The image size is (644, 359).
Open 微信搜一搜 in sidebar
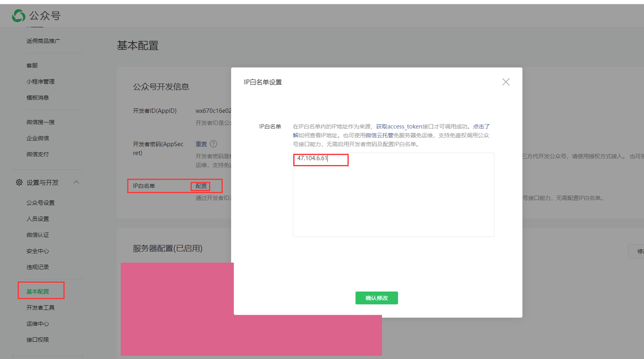point(41,122)
